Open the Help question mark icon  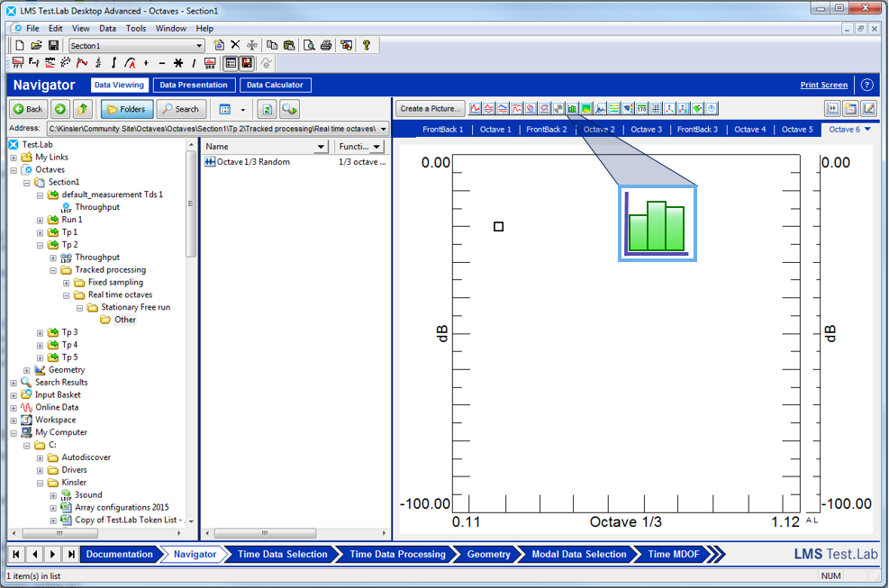tap(367, 45)
